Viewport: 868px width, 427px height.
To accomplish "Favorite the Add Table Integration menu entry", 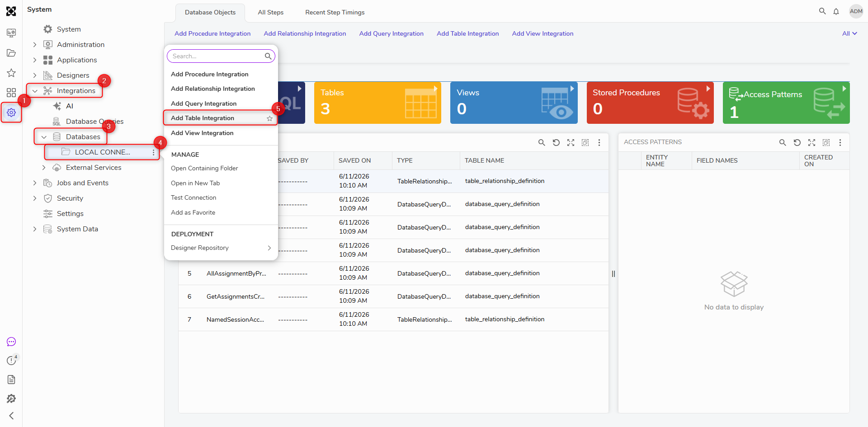I will coord(269,118).
